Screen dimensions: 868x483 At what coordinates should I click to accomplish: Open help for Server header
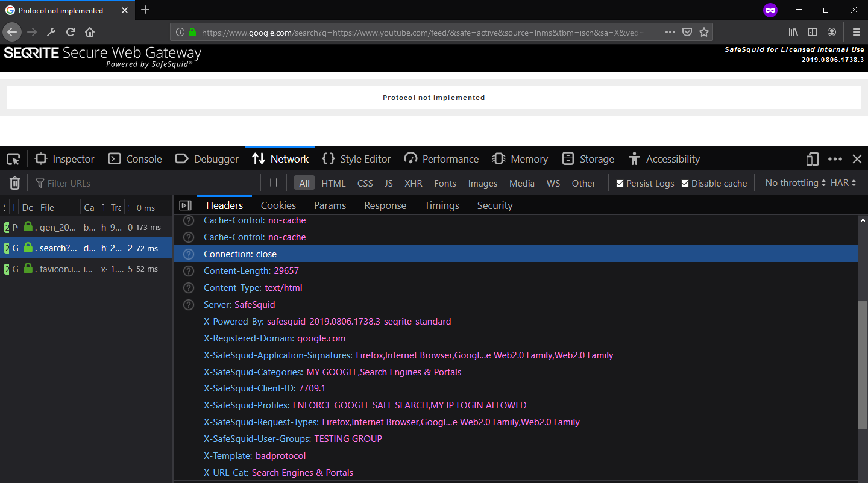(x=189, y=305)
